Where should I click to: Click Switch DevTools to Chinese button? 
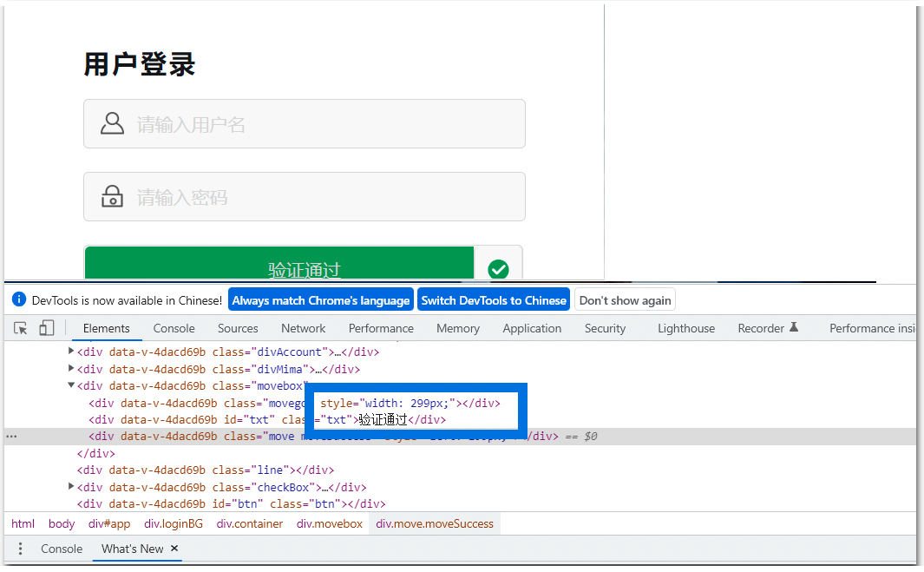coord(493,300)
